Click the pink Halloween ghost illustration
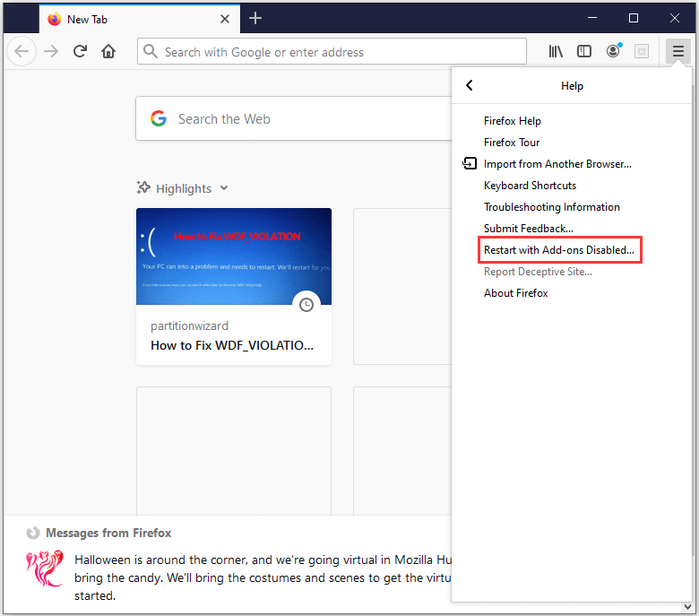 point(44,568)
